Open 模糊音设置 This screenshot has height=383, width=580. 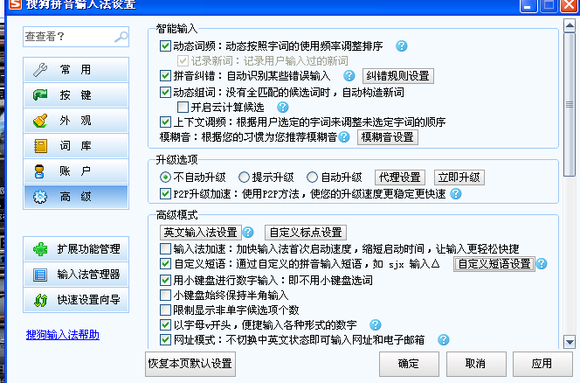point(388,137)
